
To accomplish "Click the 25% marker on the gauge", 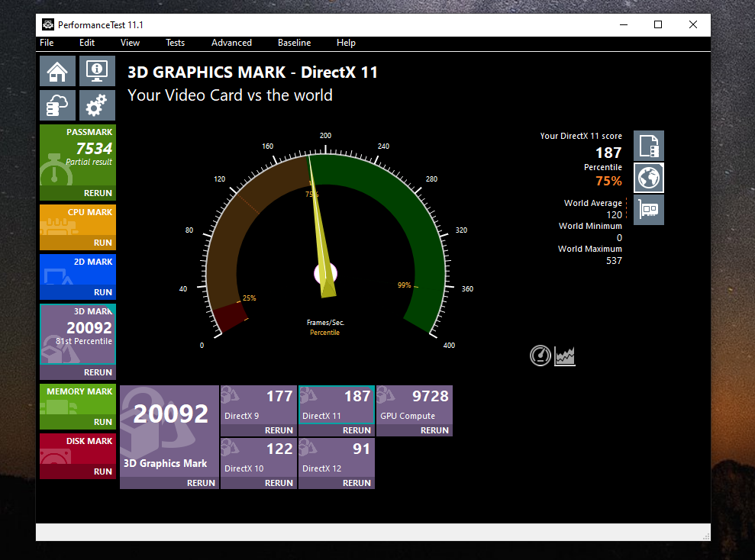I will (x=250, y=298).
